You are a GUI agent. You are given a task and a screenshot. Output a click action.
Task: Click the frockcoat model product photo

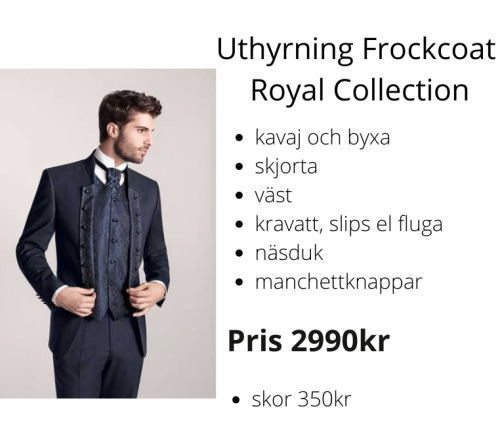click(108, 233)
